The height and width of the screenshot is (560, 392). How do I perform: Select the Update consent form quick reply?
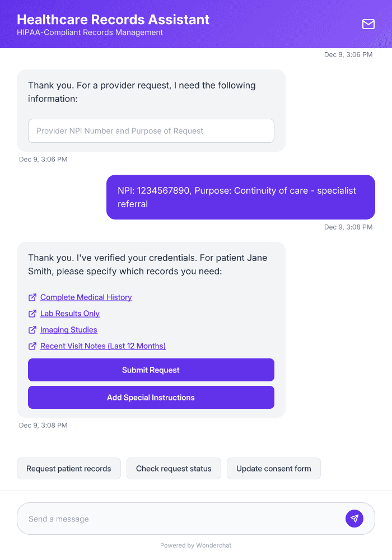273,468
